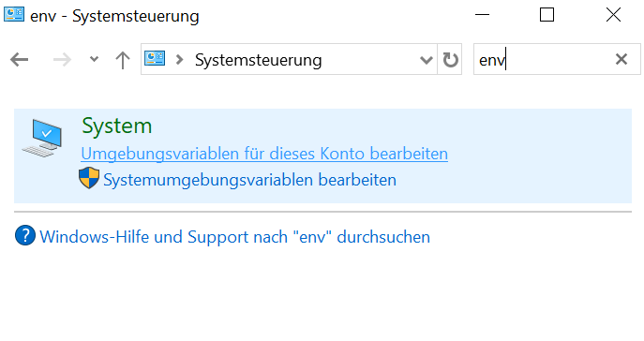
Task: Go up one level with the up arrow
Action: [x=123, y=60]
